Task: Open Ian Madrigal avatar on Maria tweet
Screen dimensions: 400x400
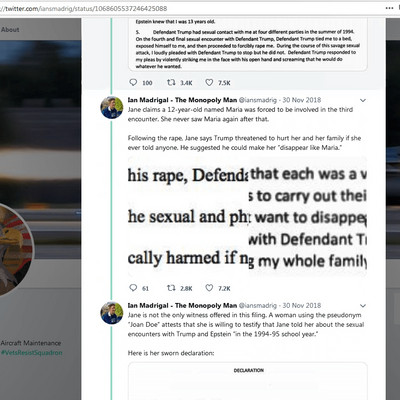Action: coord(112,107)
